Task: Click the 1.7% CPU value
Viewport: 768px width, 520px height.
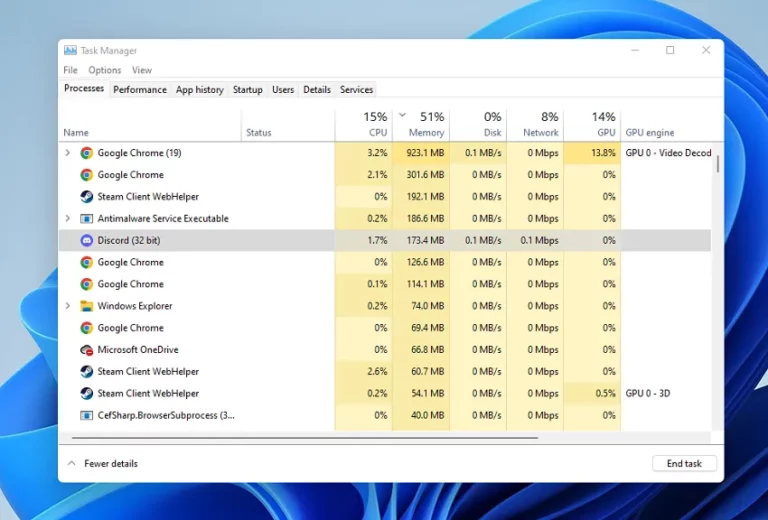Action: pyautogui.click(x=377, y=240)
